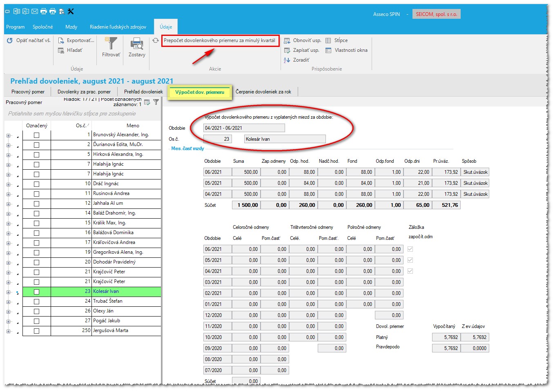
Task: Click the Exportovať export icon
Action: 61,40
